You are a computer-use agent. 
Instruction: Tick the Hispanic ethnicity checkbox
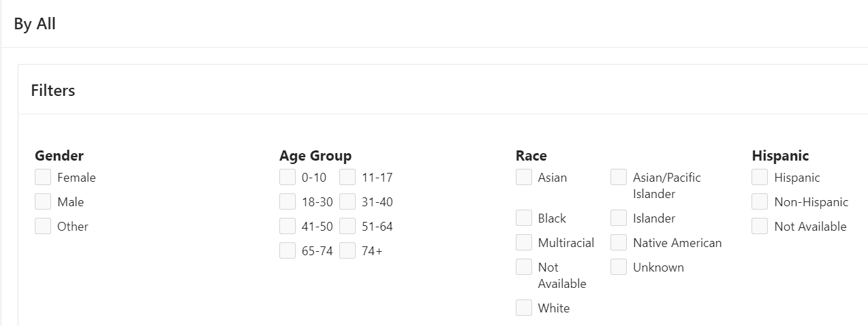[x=760, y=178]
